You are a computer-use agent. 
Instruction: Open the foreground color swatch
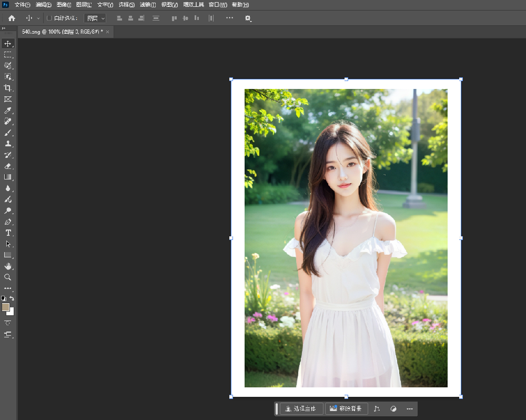pyautogui.click(x=6, y=307)
